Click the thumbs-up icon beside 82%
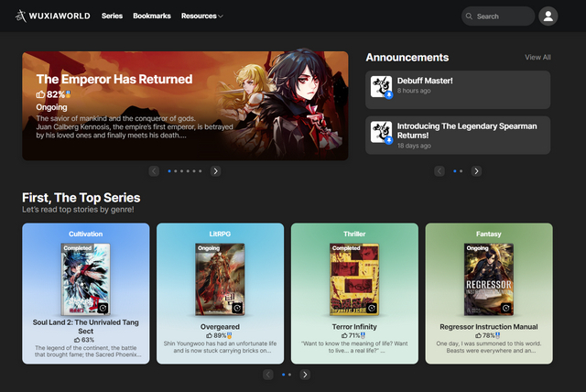586x392 pixels. [40, 94]
